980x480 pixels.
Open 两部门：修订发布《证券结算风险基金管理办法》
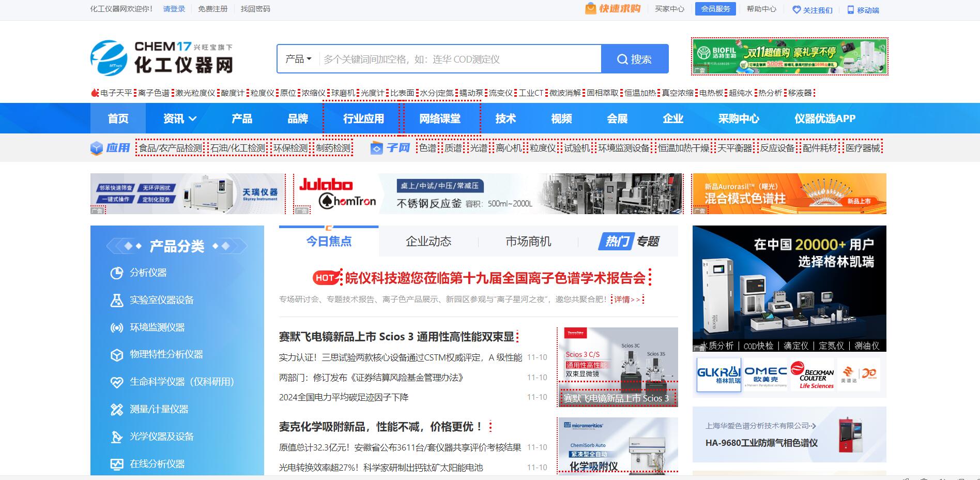coord(371,378)
